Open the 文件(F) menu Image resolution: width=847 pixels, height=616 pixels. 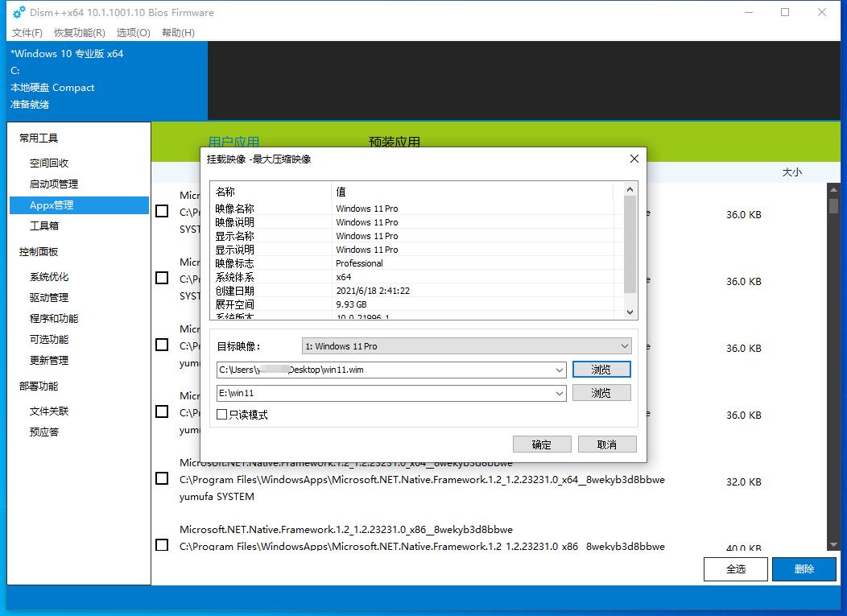[x=27, y=33]
